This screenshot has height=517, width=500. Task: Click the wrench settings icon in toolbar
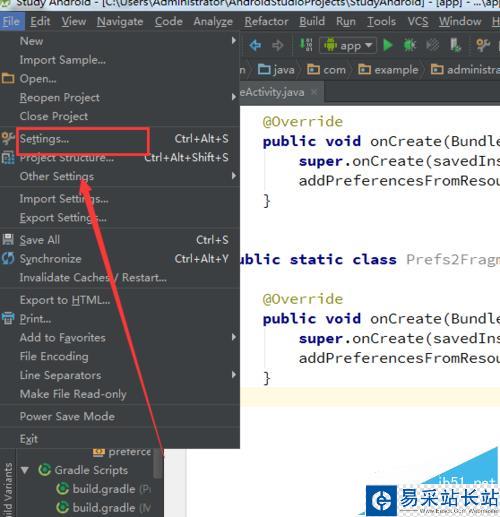[483, 45]
